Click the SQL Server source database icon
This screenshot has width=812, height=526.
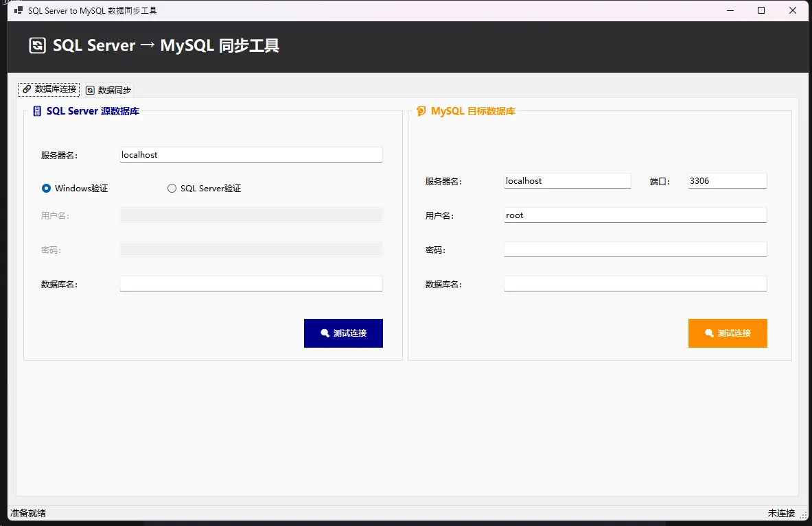(37, 111)
